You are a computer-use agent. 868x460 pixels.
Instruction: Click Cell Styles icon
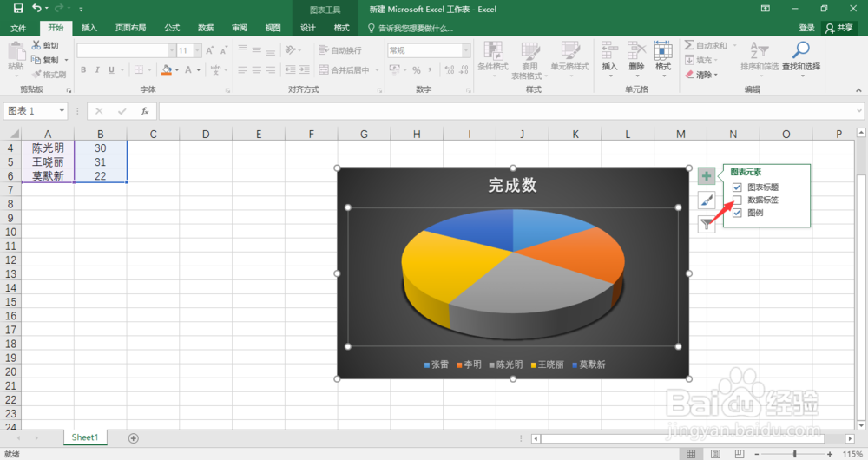tap(569, 51)
